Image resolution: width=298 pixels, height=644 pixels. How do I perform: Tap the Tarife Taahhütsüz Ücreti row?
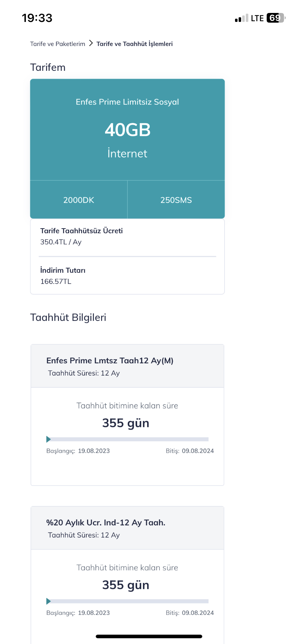pyautogui.click(x=127, y=236)
